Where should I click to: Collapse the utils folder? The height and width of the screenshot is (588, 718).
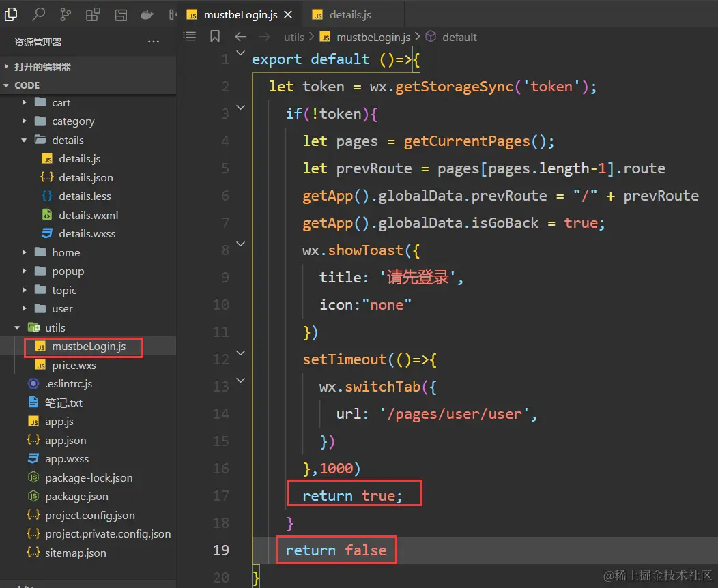tap(88, 327)
